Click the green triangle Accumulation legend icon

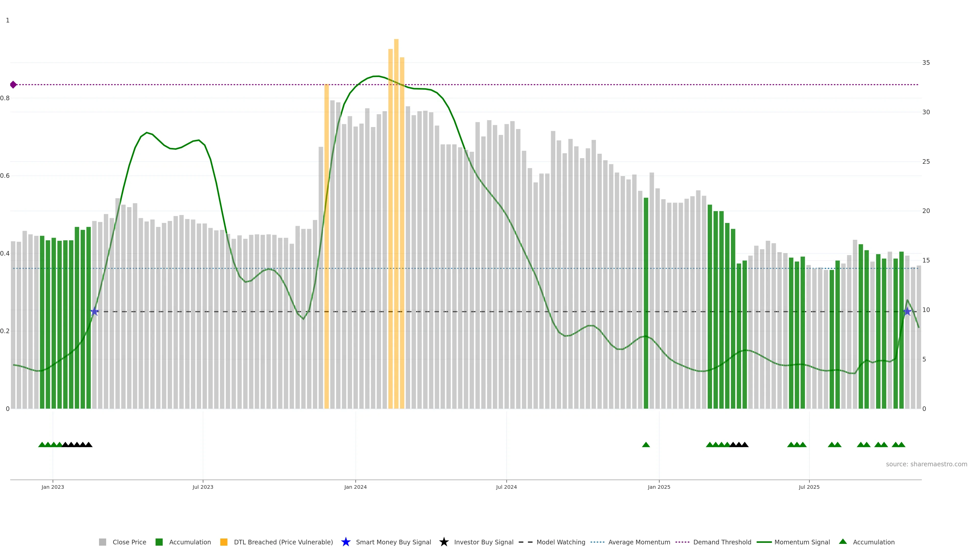click(x=843, y=542)
